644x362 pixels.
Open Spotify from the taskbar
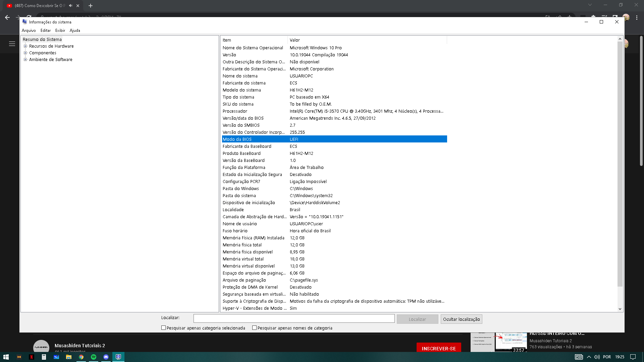(93, 357)
